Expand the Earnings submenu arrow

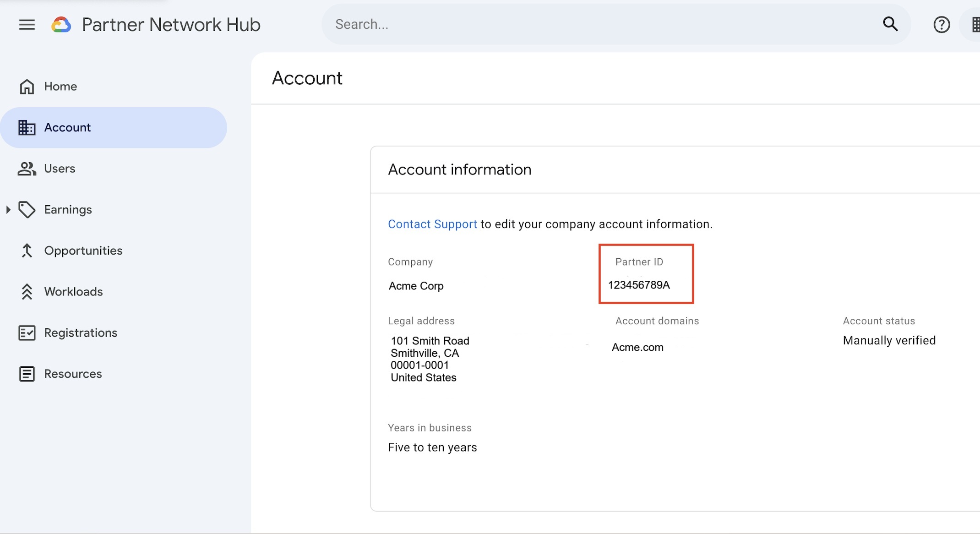(8, 210)
